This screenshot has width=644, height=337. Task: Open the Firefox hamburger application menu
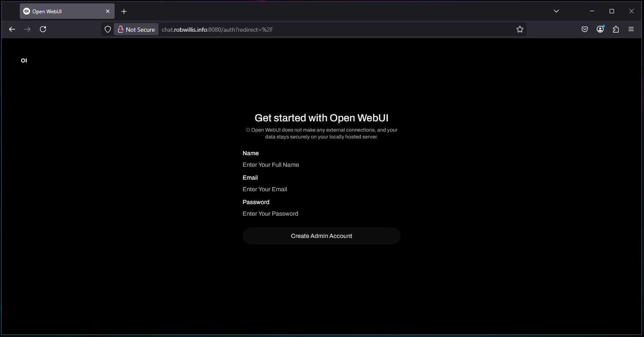pyautogui.click(x=631, y=29)
